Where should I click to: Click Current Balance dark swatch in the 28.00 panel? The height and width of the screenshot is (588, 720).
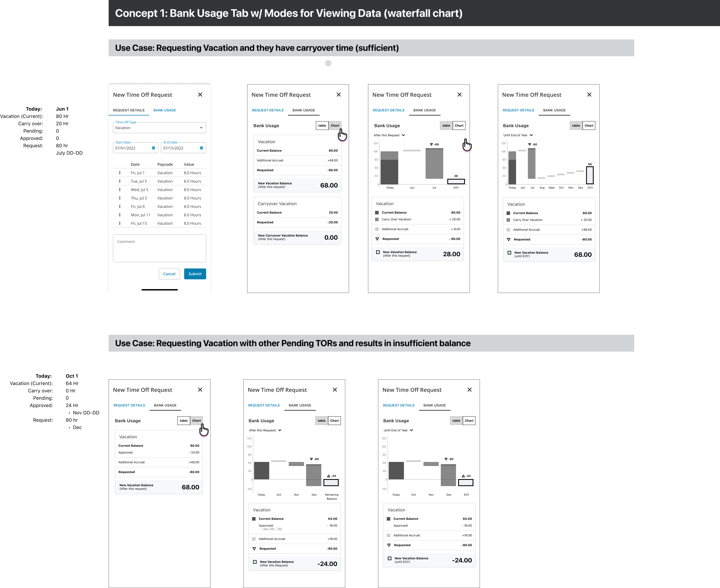pos(377,213)
